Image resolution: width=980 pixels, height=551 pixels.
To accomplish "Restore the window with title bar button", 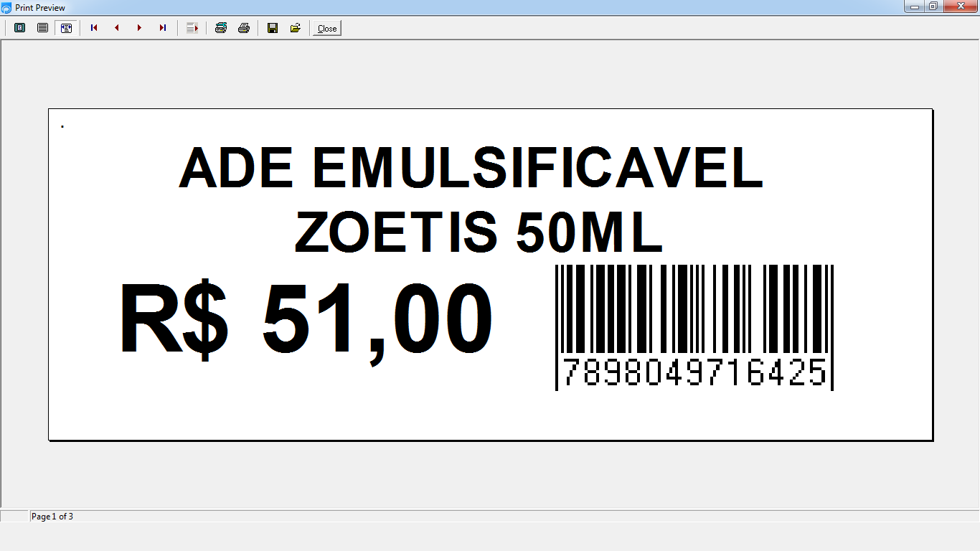I will 933,6.
